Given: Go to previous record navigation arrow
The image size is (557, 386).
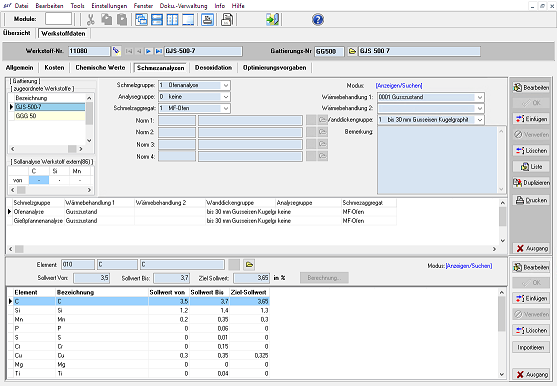Looking at the screenshot, I should point(139,51).
